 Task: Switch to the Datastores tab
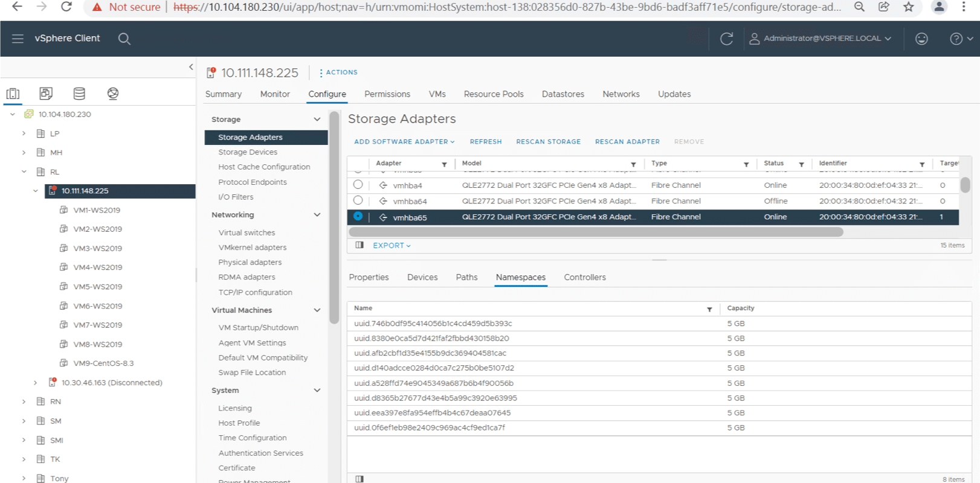[563, 94]
